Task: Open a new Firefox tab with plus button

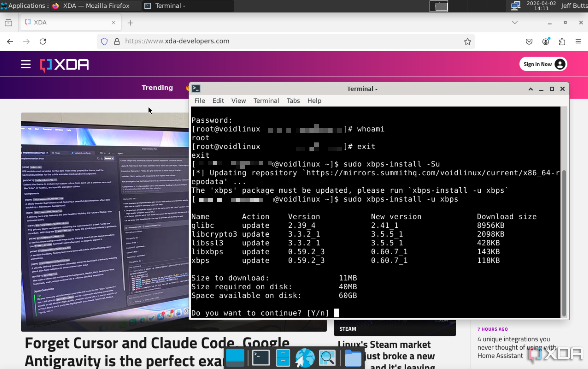Action: click(130, 23)
